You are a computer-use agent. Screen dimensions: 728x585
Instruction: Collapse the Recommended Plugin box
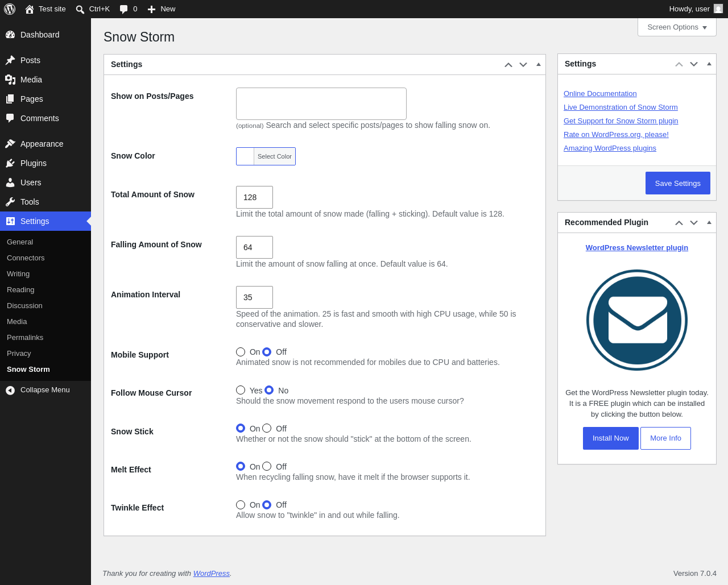pos(709,222)
